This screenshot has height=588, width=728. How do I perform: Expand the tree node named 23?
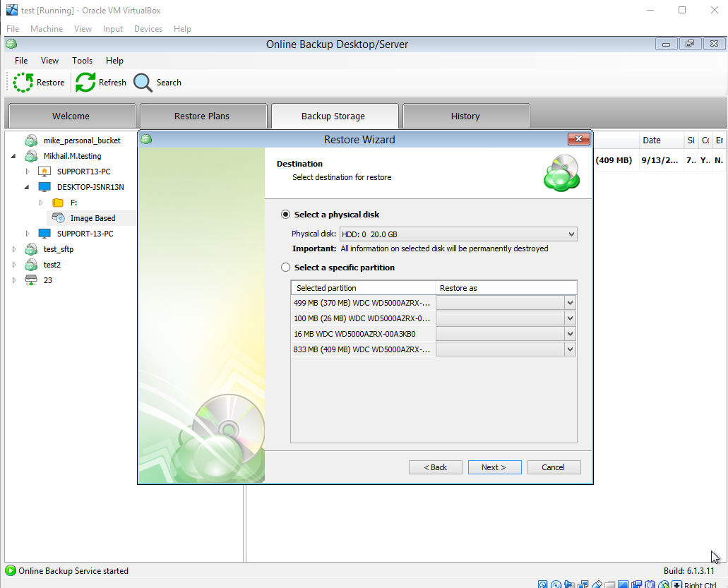(x=14, y=280)
